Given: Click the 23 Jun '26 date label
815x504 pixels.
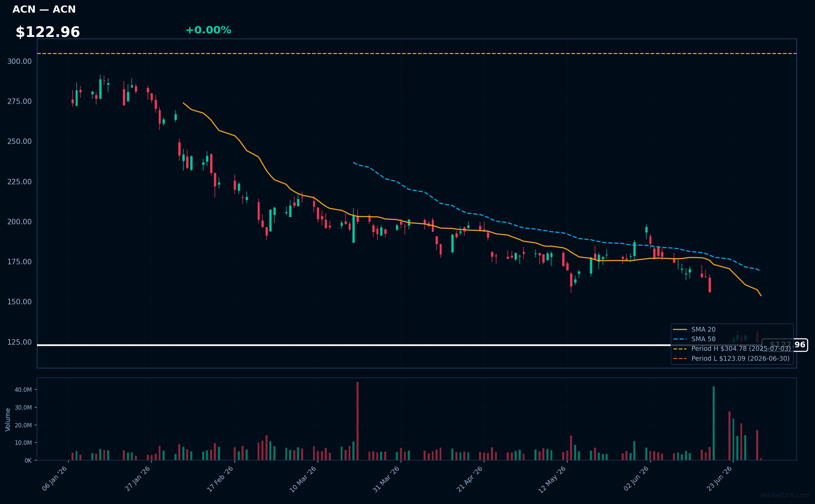Looking at the screenshot, I should pos(719,479).
